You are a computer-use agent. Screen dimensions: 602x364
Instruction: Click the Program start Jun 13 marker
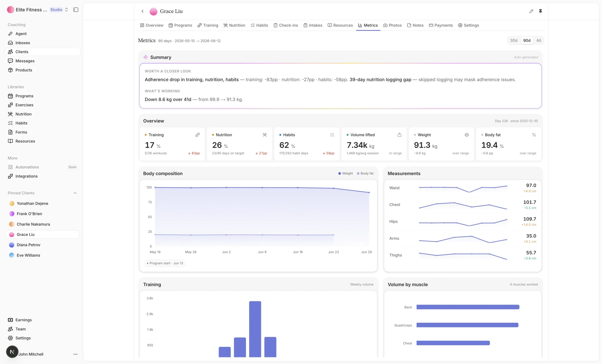point(165,263)
